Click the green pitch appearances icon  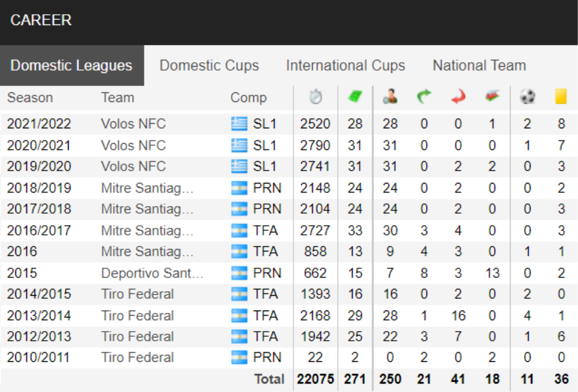tap(355, 96)
